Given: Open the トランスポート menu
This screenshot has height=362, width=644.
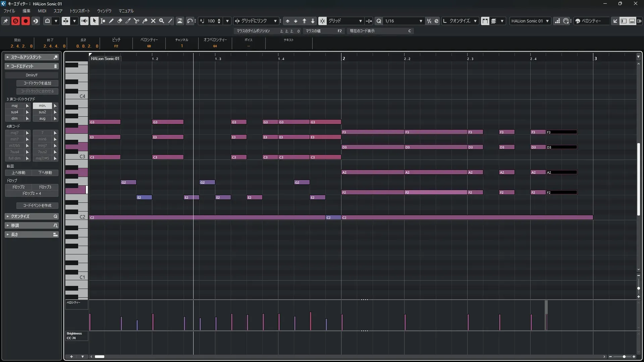Looking at the screenshot, I should [80, 11].
